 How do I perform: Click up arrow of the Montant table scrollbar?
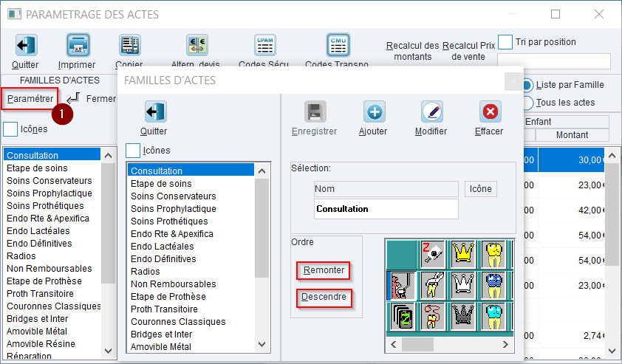tap(612, 156)
